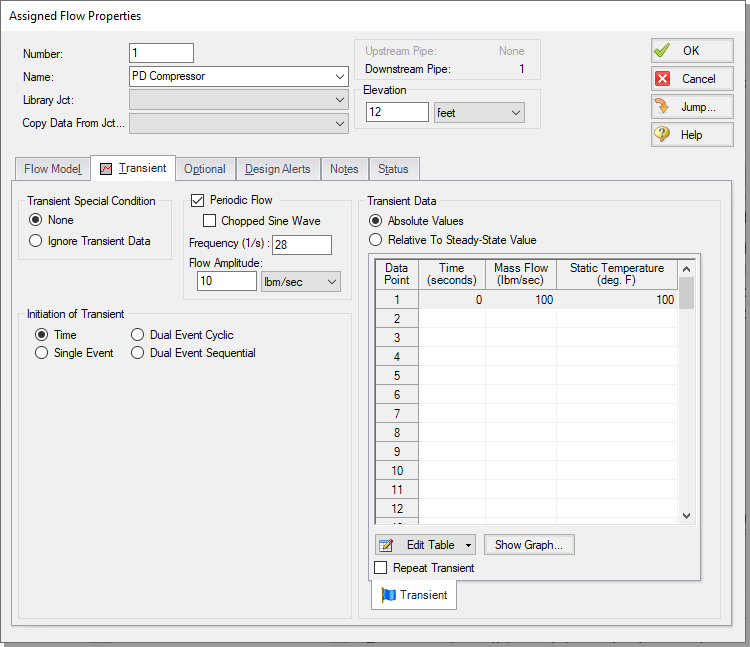The image size is (750, 647).
Task: Switch to Flow Model tab
Action: tap(53, 169)
